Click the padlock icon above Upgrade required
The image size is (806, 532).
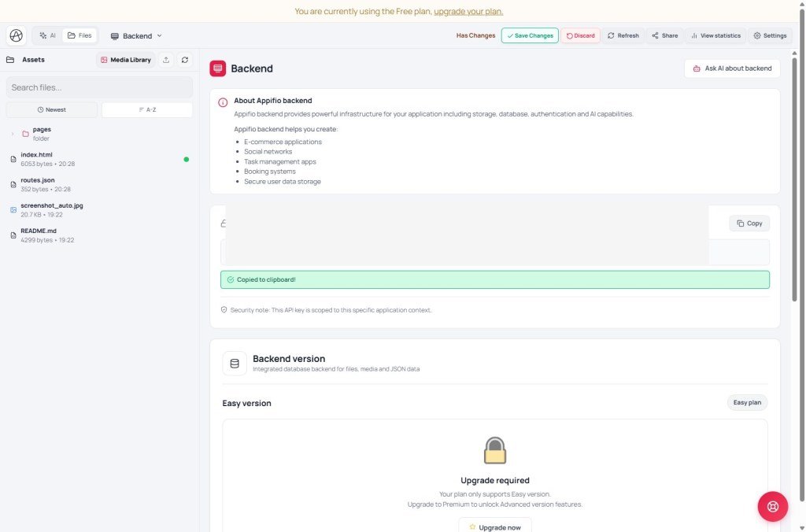point(494,451)
